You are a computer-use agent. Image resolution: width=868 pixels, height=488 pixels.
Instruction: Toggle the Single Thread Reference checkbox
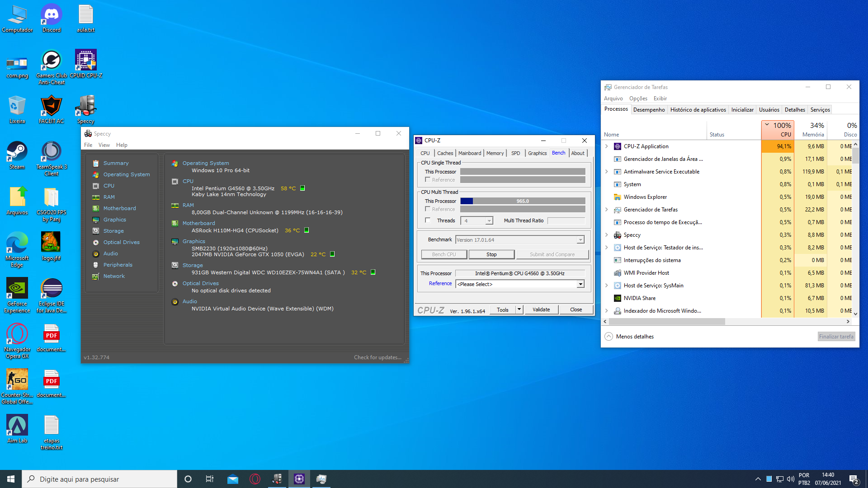click(x=428, y=180)
